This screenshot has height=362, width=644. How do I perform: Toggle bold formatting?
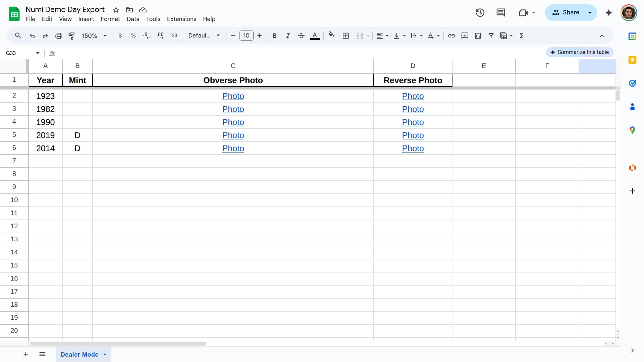(x=275, y=36)
